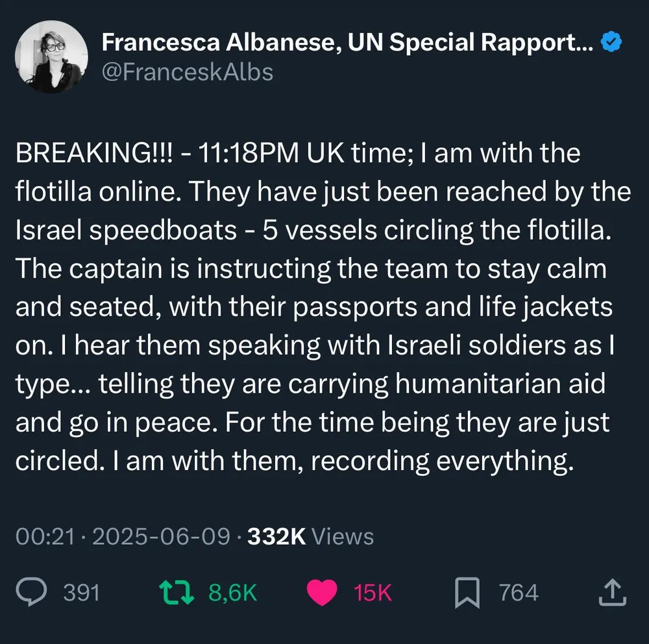Open the 332K view count
This screenshot has width=649, height=644.
point(277,537)
